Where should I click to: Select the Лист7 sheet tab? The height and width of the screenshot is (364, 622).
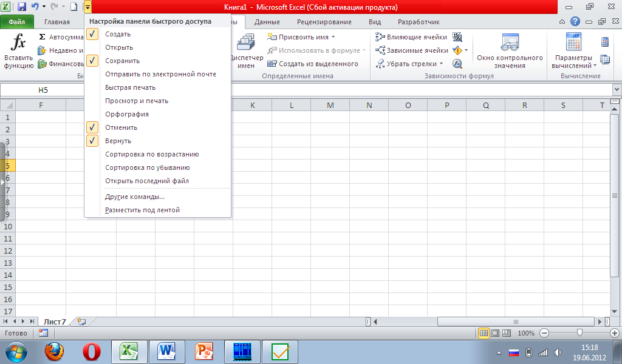click(55, 322)
